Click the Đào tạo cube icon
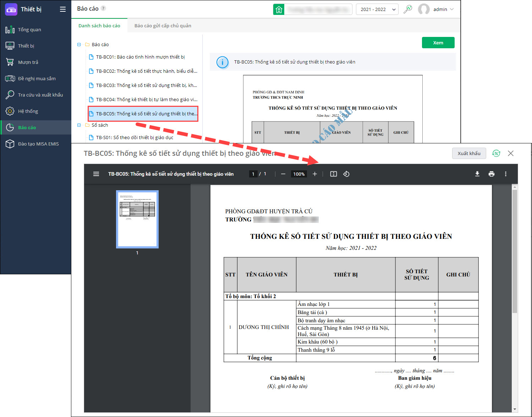Screen dimensions: 532x417 (10, 144)
